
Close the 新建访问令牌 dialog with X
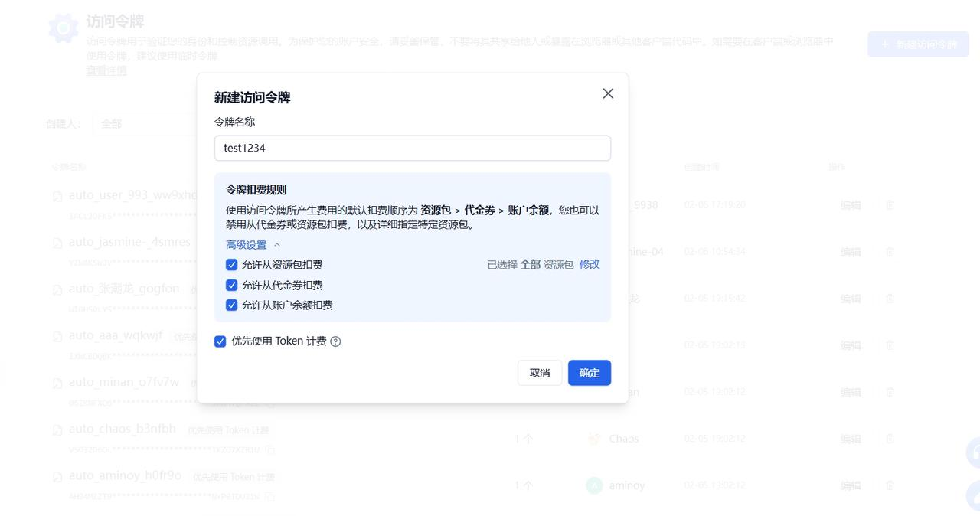pos(608,93)
